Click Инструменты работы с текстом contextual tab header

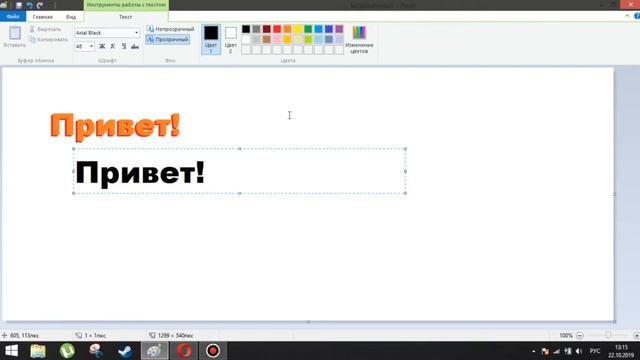pyautogui.click(x=126, y=5)
